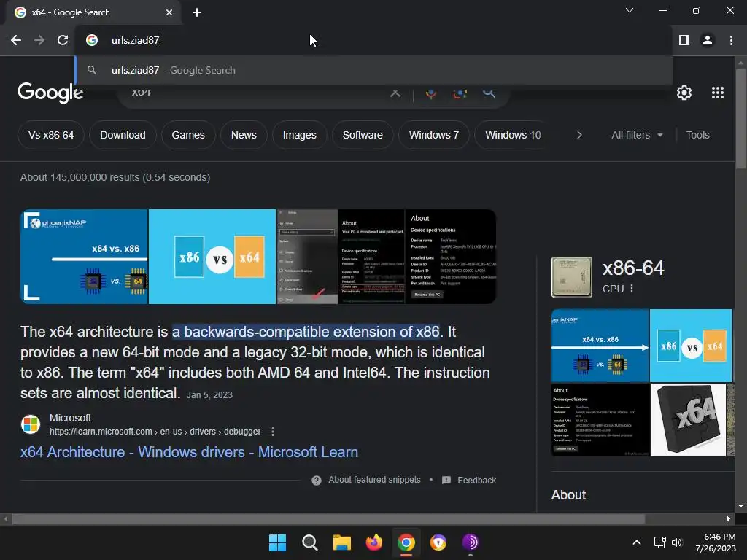Start voice search with microphone icon
This screenshot has width=747, height=560.
click(x=430, y=93)
